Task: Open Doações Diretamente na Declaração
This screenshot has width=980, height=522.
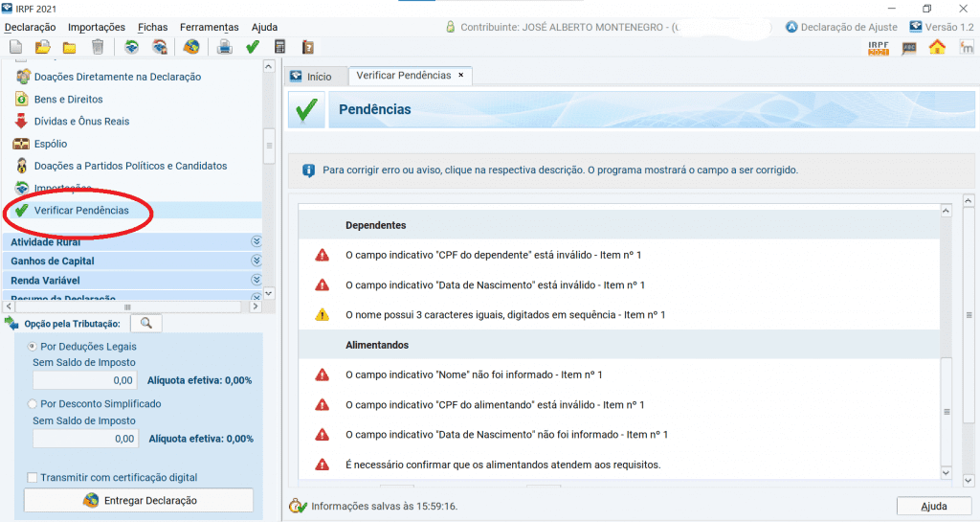Action: (x=118, y=77)
